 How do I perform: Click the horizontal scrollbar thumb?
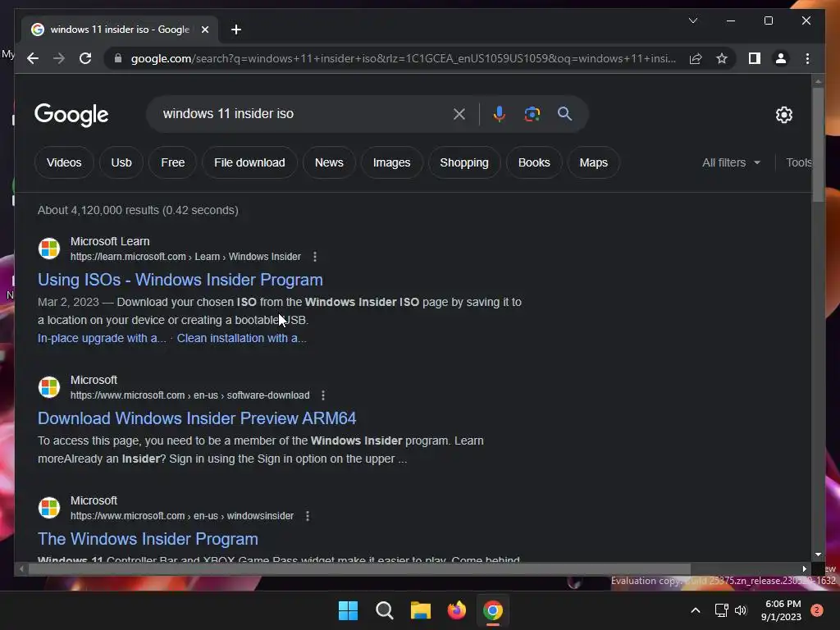(359, 569)
